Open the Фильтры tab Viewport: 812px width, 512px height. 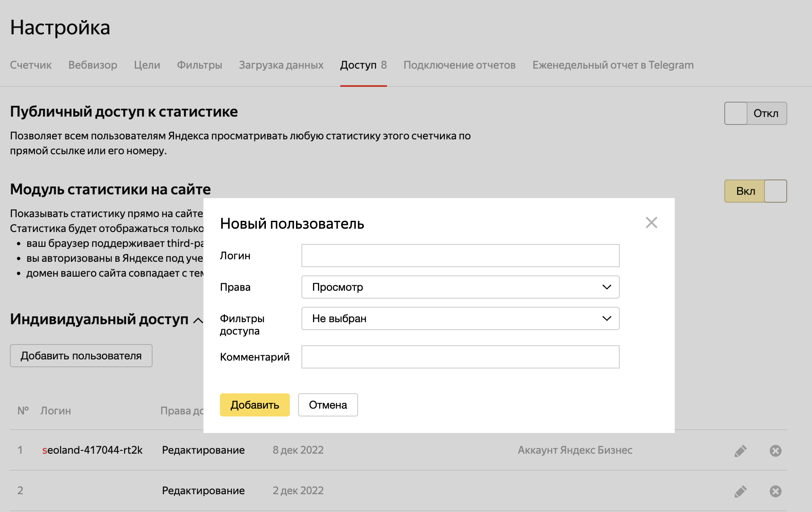(x=199, y=65)
